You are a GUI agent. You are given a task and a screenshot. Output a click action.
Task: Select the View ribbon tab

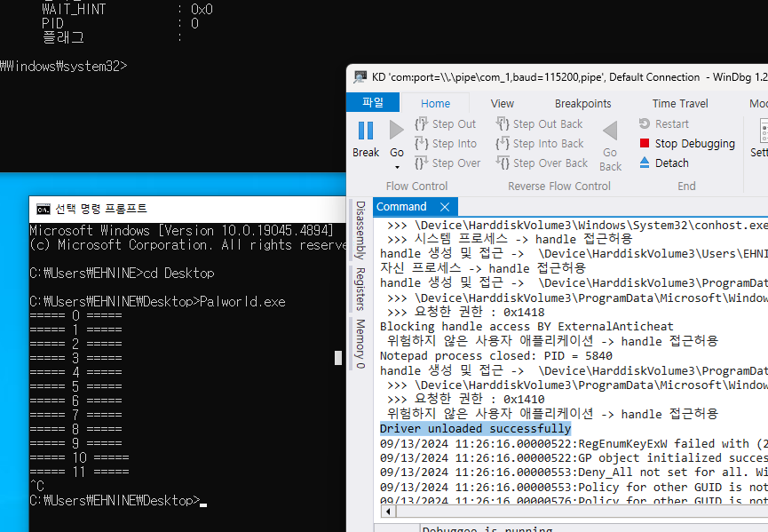pos(502,103)
